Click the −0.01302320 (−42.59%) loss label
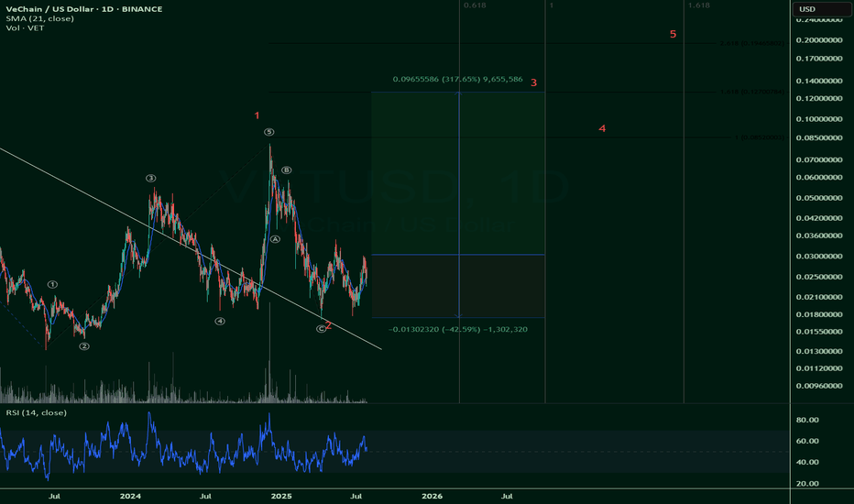 pyautogui.click(x=458, y=329)
